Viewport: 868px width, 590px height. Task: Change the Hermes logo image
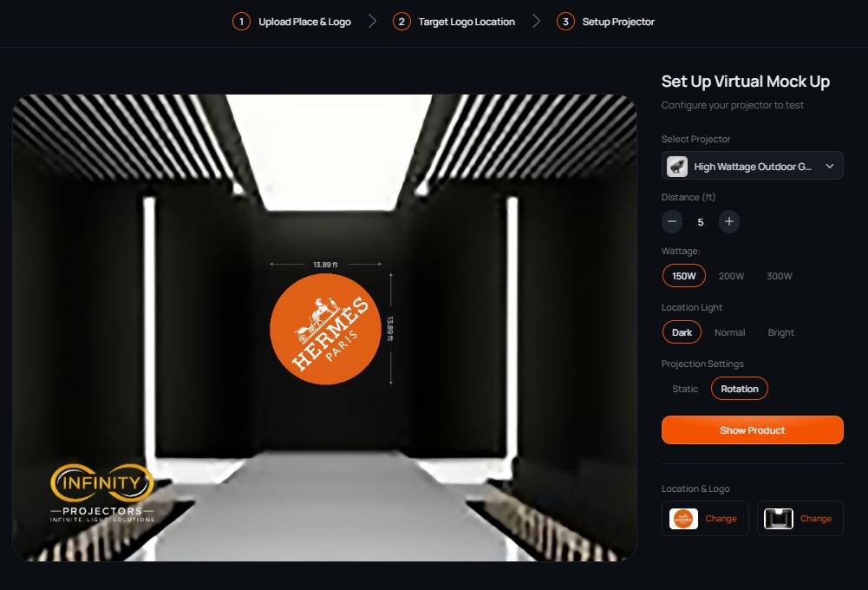[x=721, y=519]
